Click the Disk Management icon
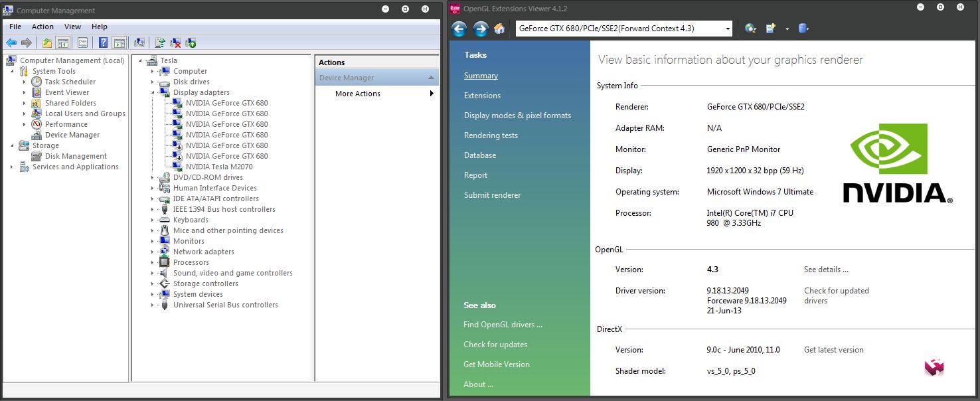 point(37,156)
